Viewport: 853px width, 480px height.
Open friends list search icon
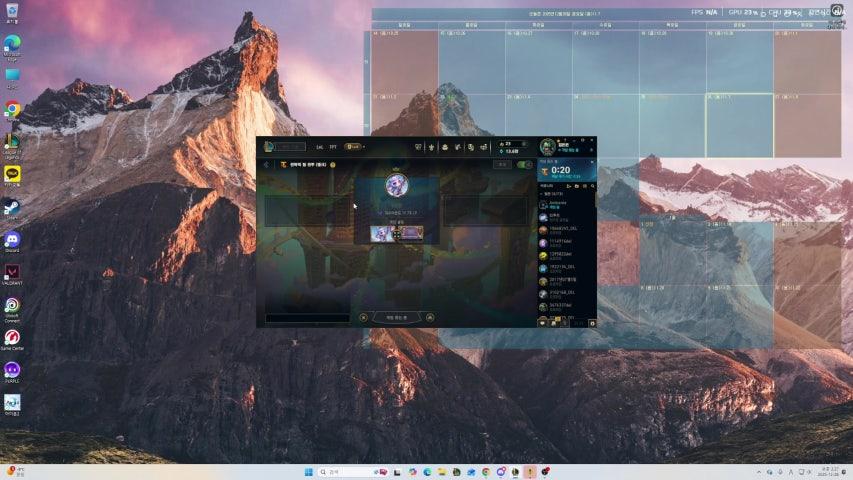tap(592, 186)
